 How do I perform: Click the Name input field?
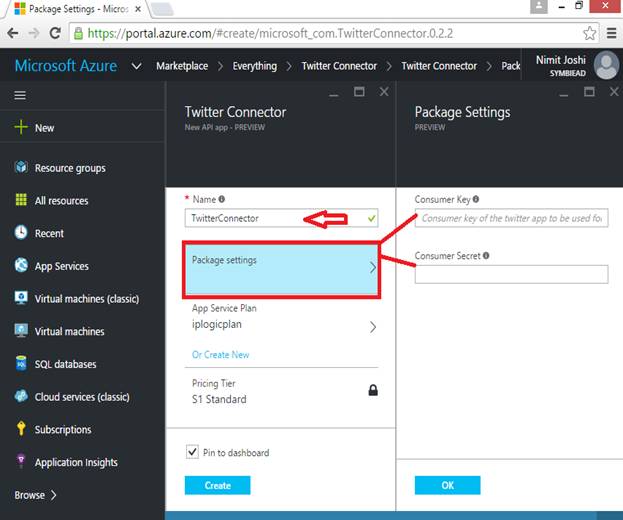[x=281, y=218]
